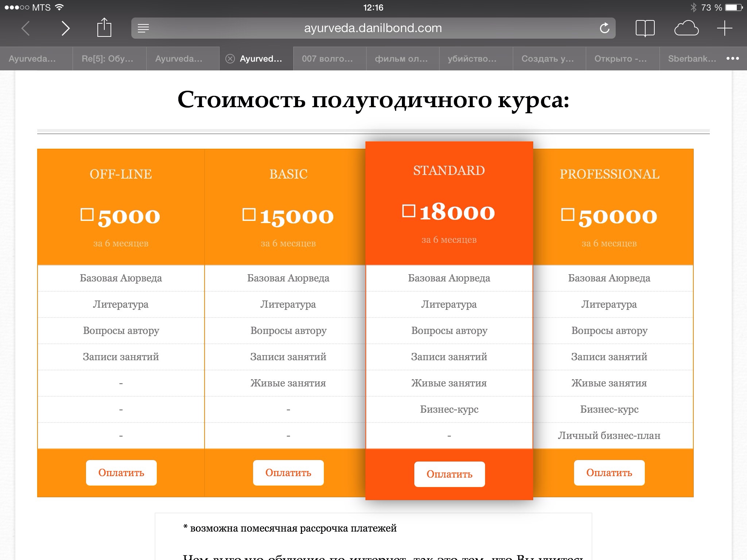Image resolution: width=747 pixels, height=560 pixels.
Task: Tap the Safari forward arrow
Action: (x=65, y=28)
